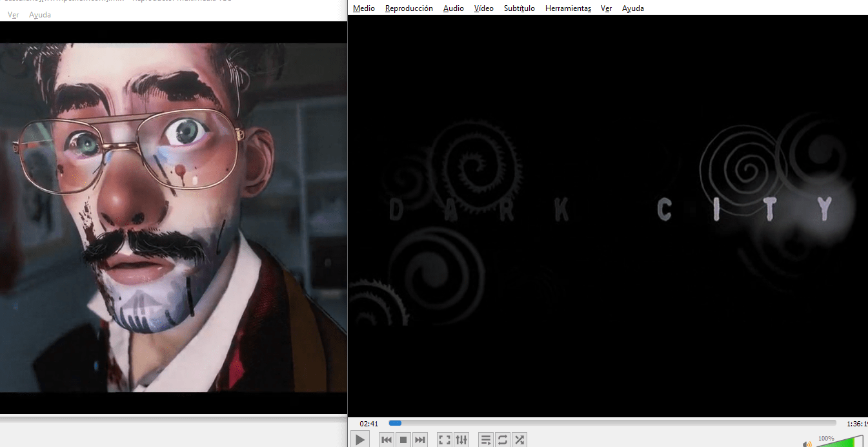Toggle random shuffle playback

pyautogui.click(x=520, y=440)
